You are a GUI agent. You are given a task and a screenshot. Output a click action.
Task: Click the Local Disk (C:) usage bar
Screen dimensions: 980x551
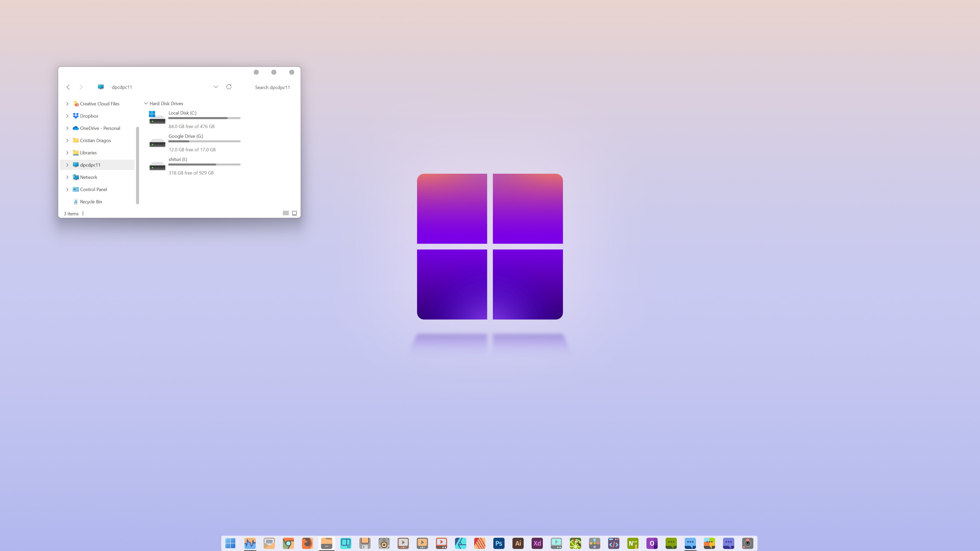point(204,118)
